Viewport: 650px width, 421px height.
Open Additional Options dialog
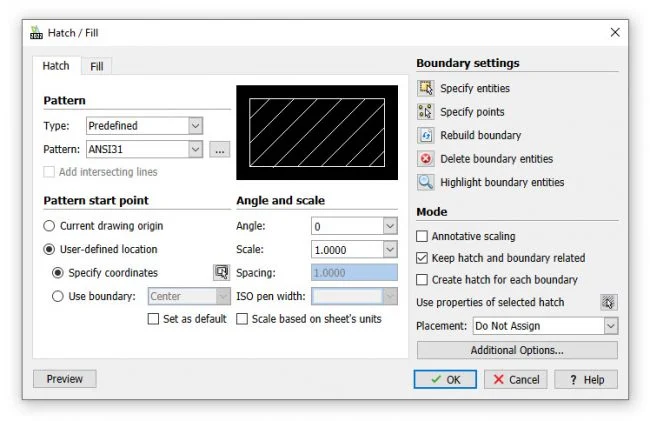[x=517, y=350]
